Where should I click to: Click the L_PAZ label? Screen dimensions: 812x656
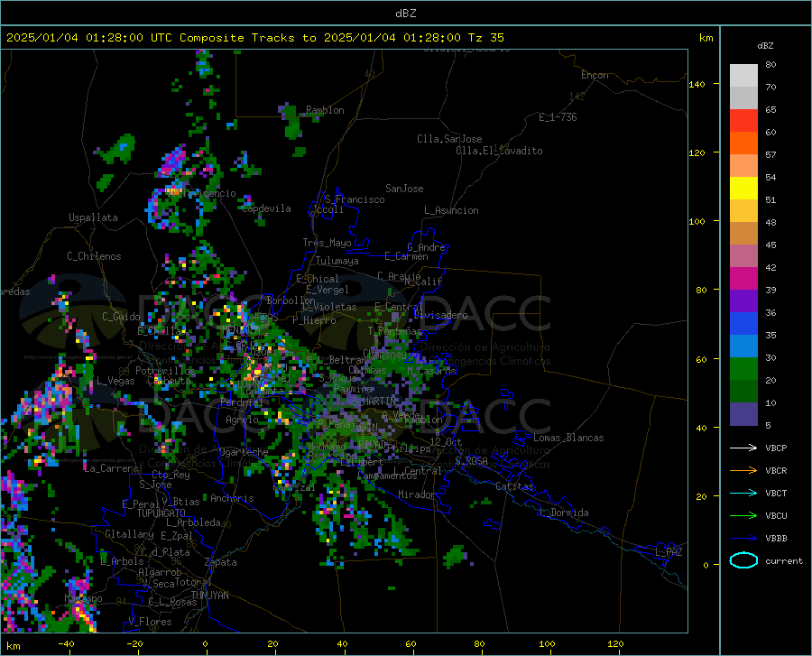coord(669,552)
